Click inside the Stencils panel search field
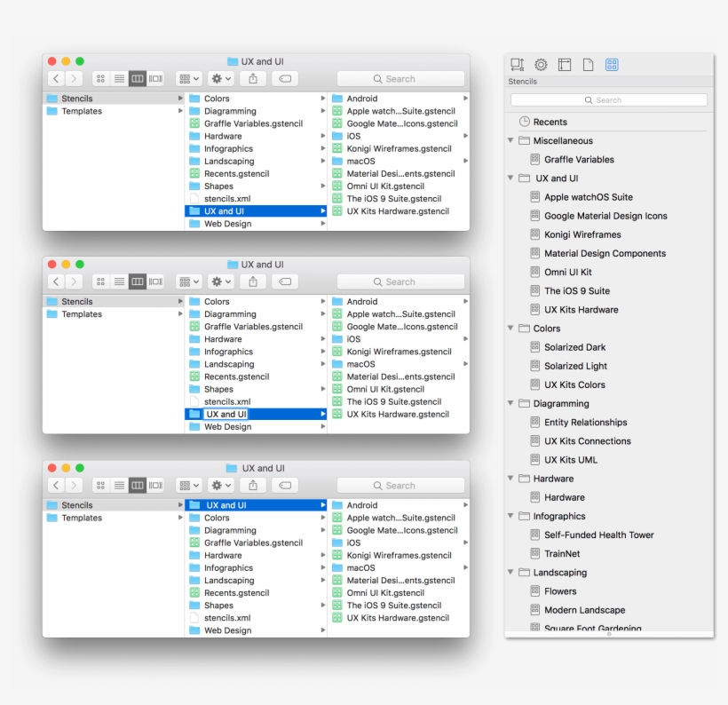This screenshot has height=705, width=728. [x=609, y=99]
